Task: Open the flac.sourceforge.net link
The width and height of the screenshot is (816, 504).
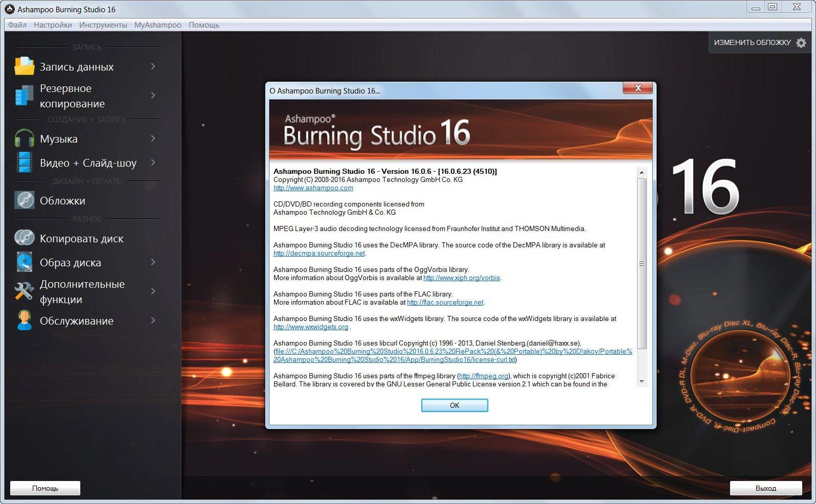Action: click(x=445, y=303)
